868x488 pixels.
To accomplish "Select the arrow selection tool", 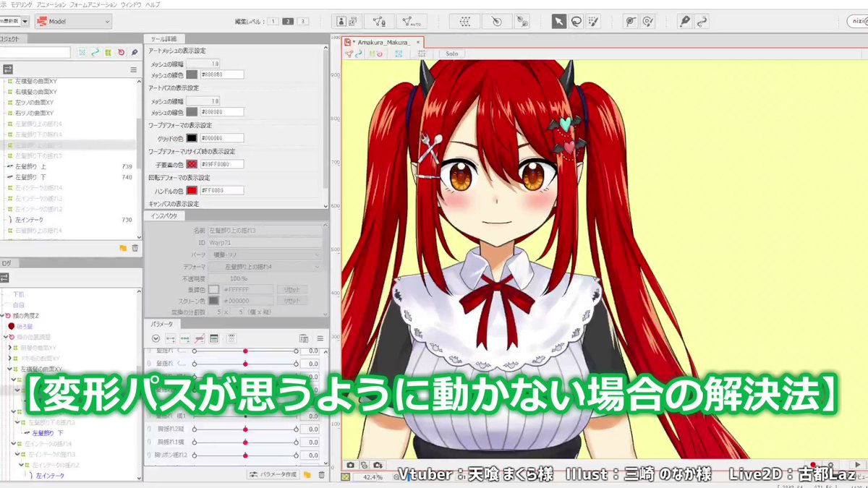I will coord(558,22).
